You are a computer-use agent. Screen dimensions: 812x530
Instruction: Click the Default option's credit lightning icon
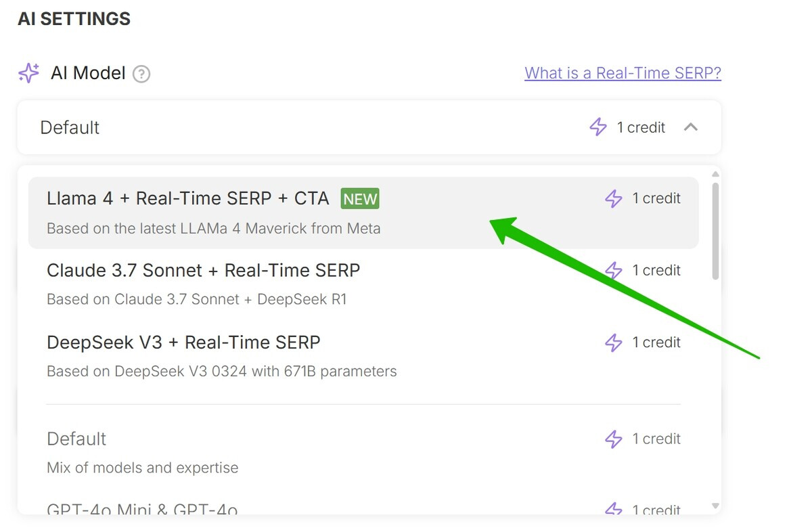[613, 439]
